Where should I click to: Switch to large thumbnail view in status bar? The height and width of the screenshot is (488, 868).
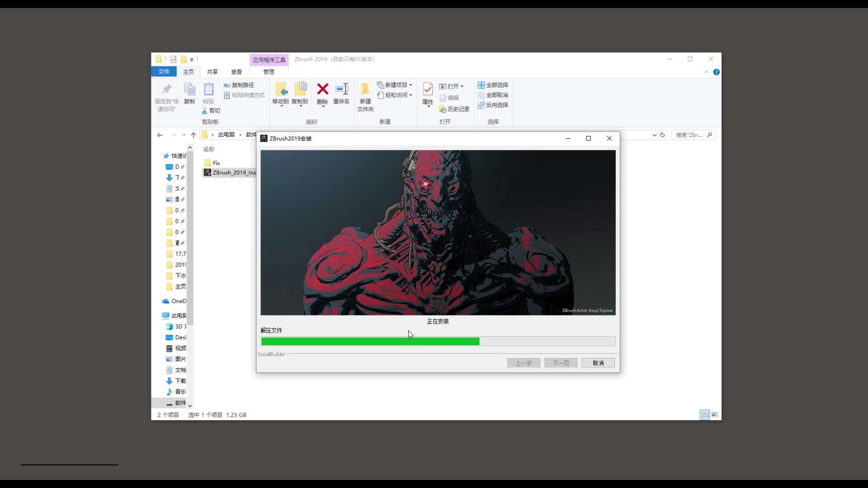(715, 415)
